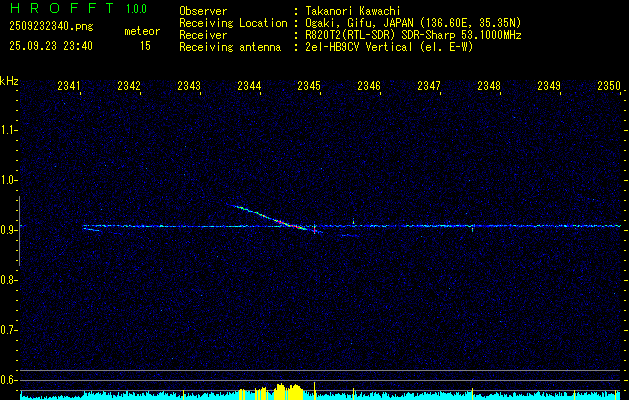
Task: Select the 2348 time label
Action: (x=489, y=87)
